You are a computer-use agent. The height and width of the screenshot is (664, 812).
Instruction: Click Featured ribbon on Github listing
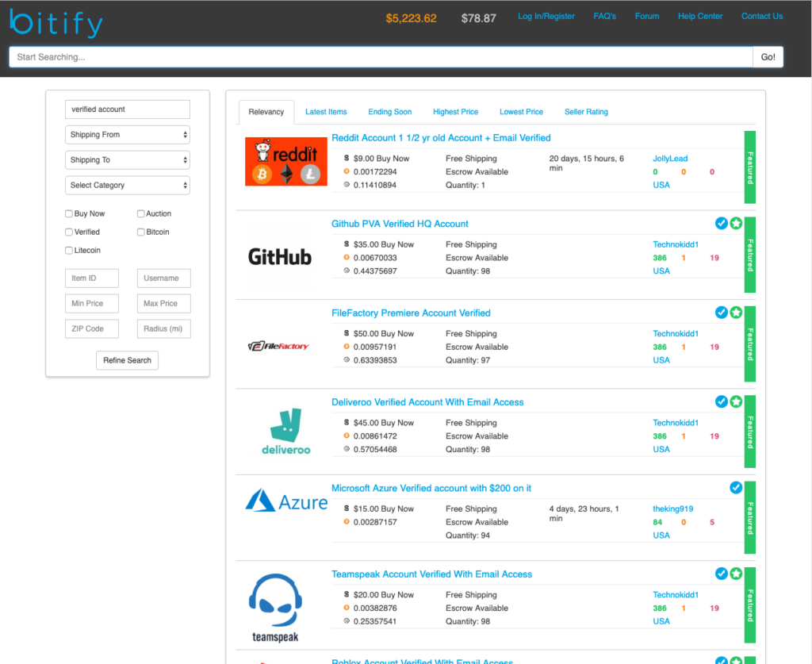point(750,255)
